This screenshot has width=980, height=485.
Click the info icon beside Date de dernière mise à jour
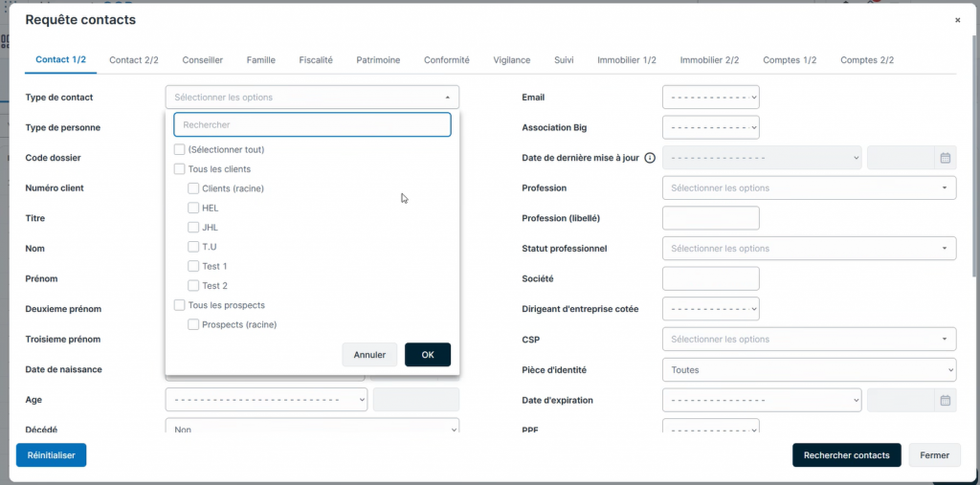[650, 158]
